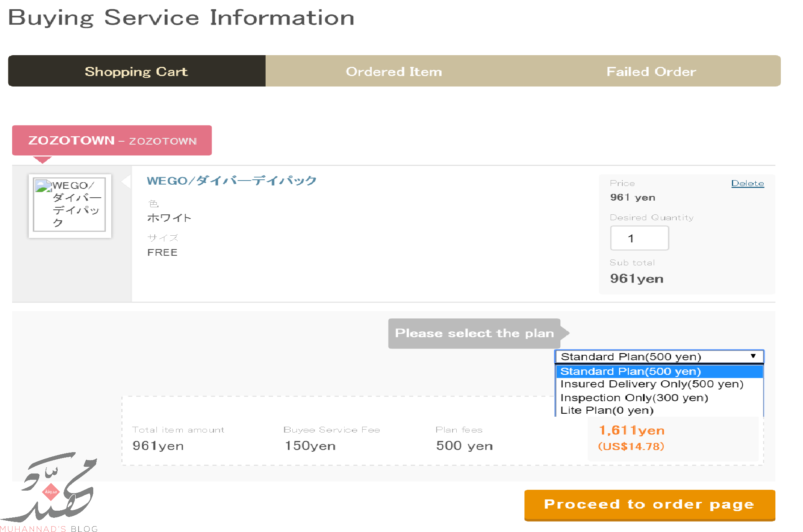Pick Lite Plan(0 yen) option

[606, 410]
